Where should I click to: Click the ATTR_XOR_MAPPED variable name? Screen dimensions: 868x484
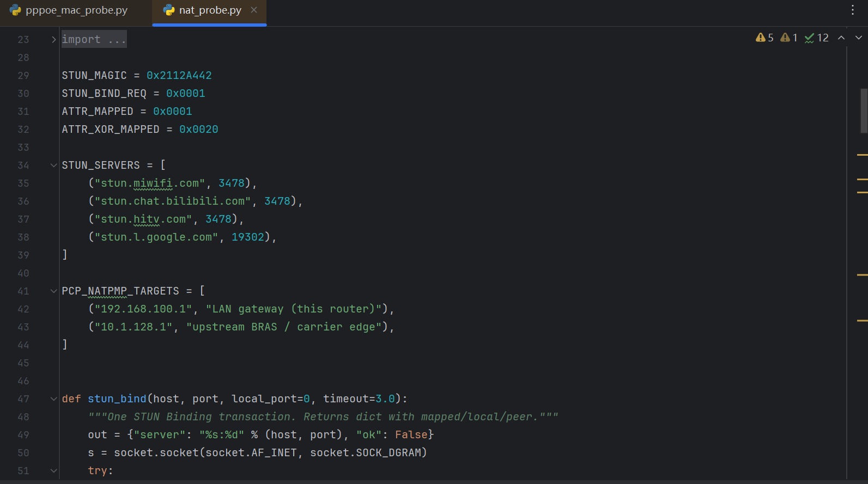(x=111, y=129)
